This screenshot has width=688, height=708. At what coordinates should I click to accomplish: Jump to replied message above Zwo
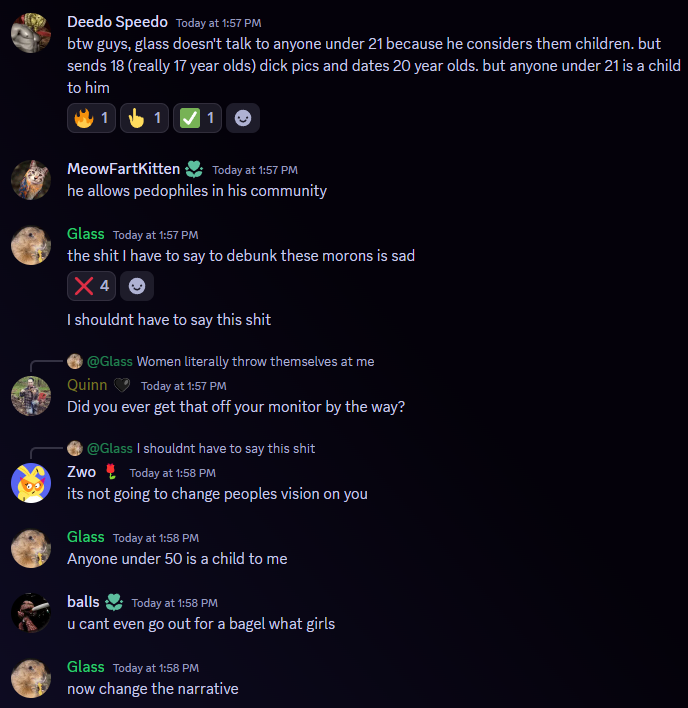(226, 448)
